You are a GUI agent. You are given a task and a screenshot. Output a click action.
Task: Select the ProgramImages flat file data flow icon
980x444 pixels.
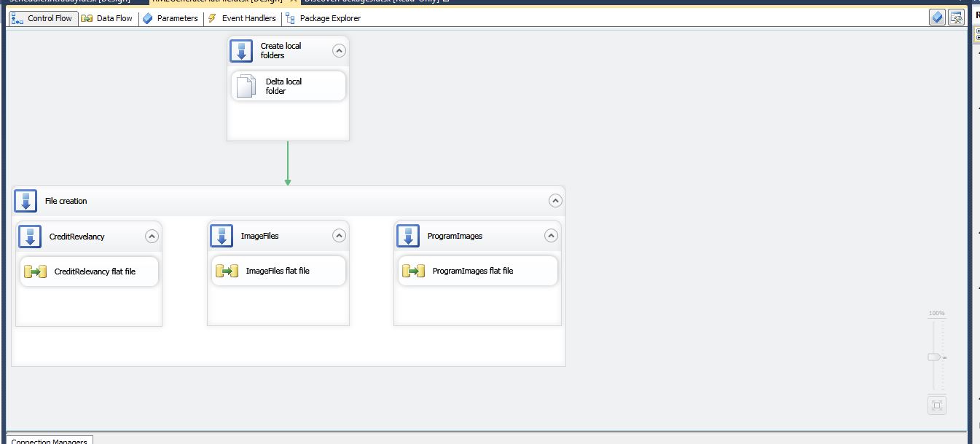pos(414,271)
